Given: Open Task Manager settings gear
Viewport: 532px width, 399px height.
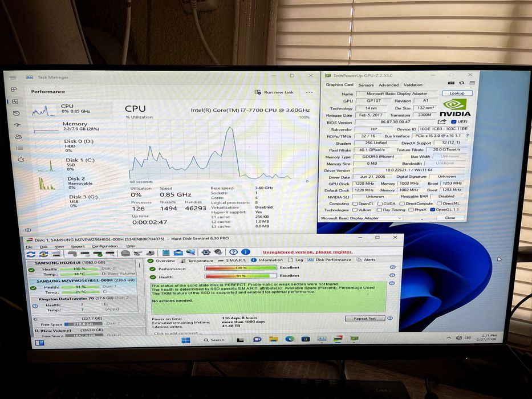Looking at the screenshot, I should tap(28, 230).
